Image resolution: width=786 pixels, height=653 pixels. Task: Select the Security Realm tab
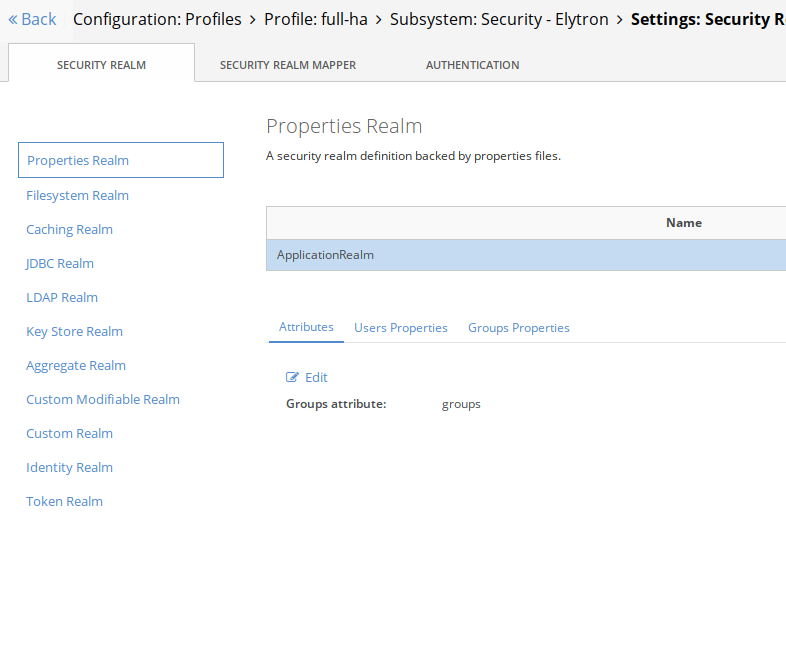(x=101, y=65)
